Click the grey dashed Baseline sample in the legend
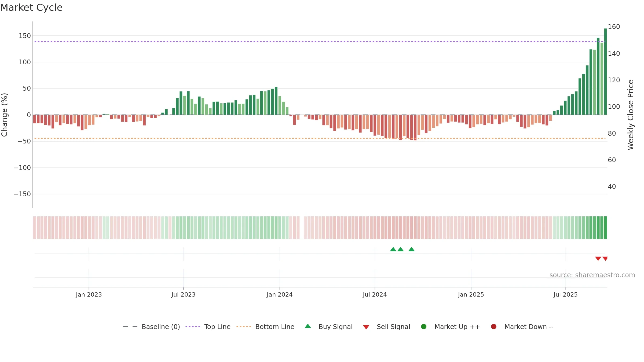644x362 pixels. pos(130,327)
